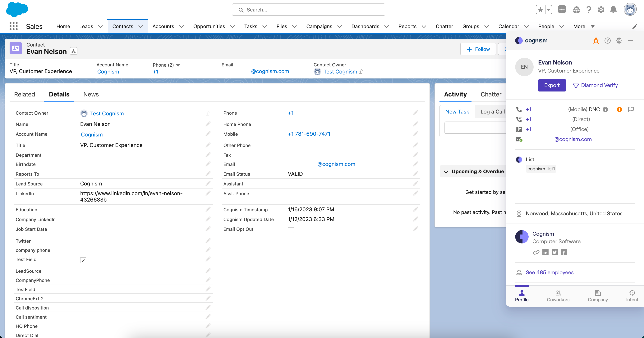
Task: Go to the Home nav item
Action: 63,26
